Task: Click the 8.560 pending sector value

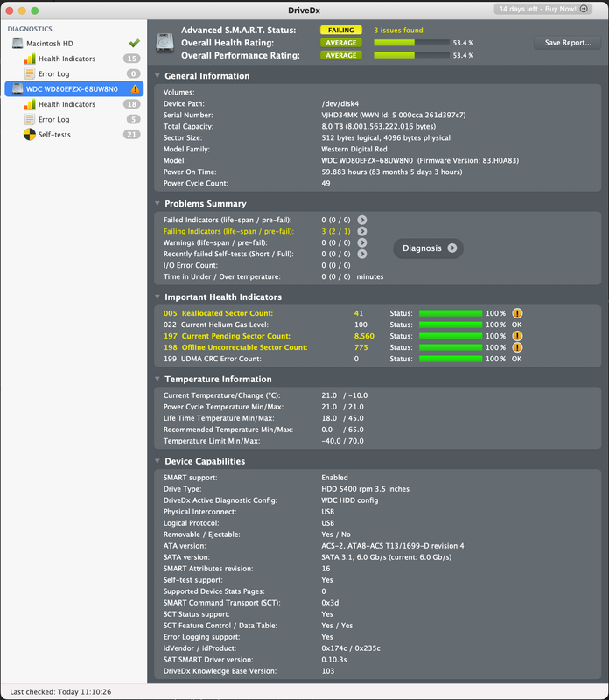Action: click(364, 336)
